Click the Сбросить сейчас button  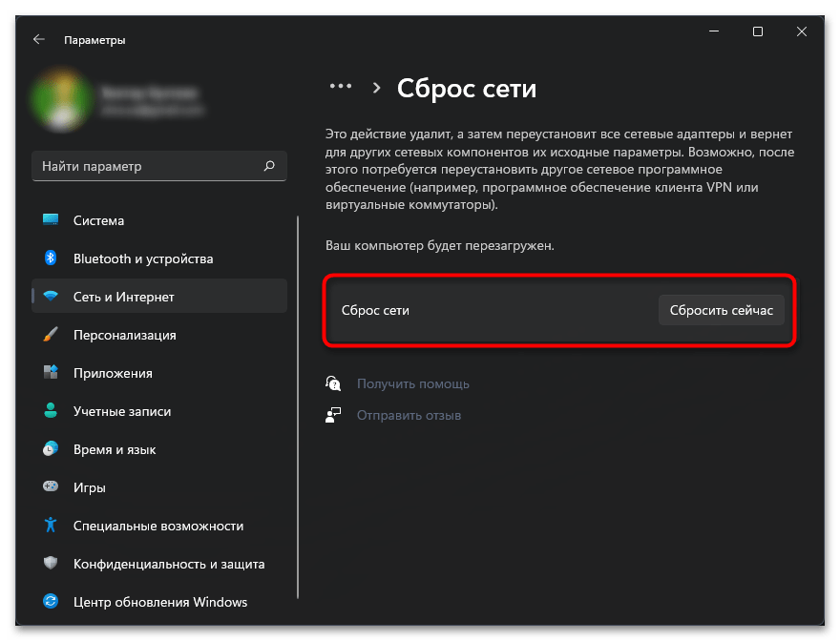[721, 310]
